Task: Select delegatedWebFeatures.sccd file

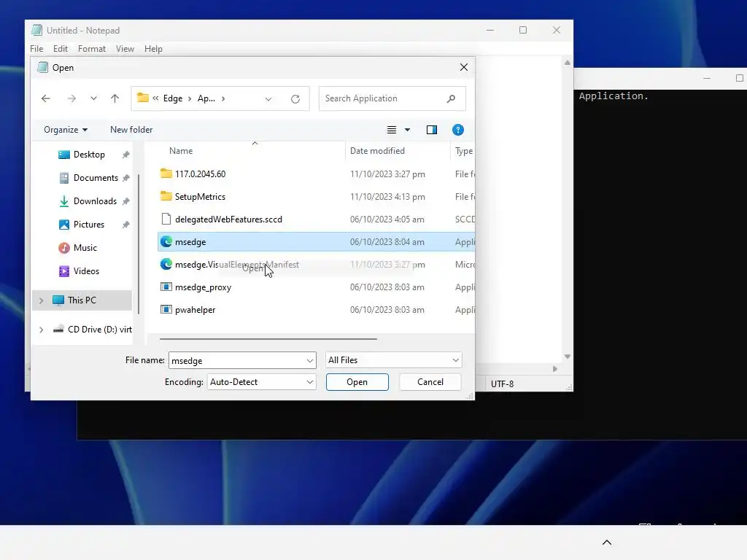Action: click(228, 219)
